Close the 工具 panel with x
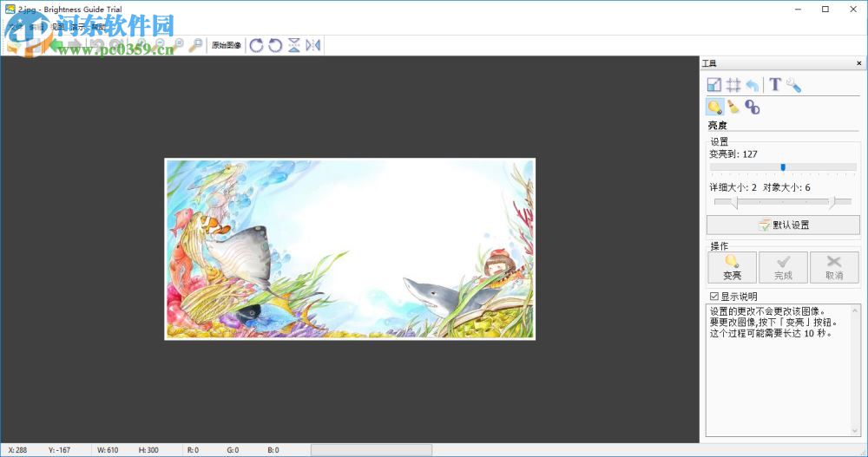The height and width of the screenshot is (457, 868). (x=859, y=63)
